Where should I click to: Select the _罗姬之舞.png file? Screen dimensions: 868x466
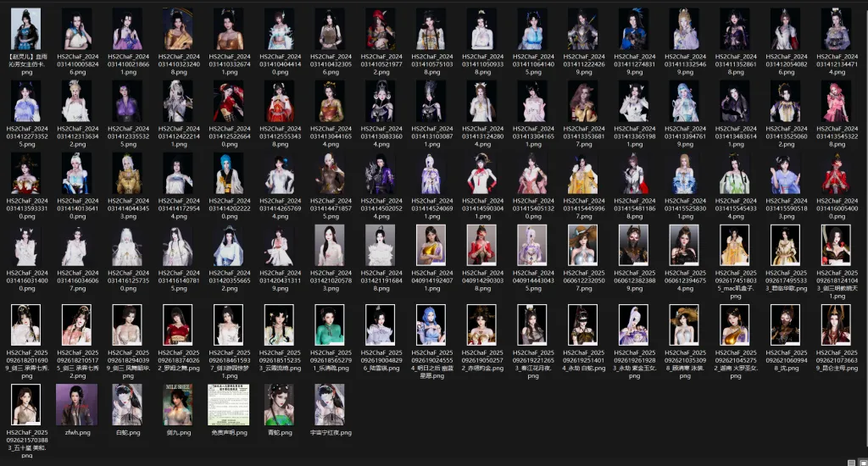[178, 325]
